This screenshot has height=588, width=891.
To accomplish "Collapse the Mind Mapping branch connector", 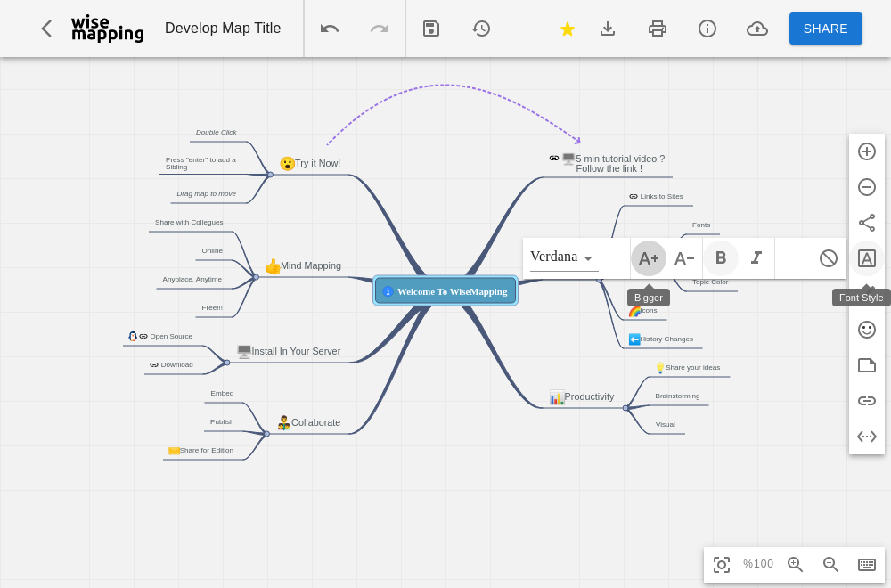I will [257, 277].
